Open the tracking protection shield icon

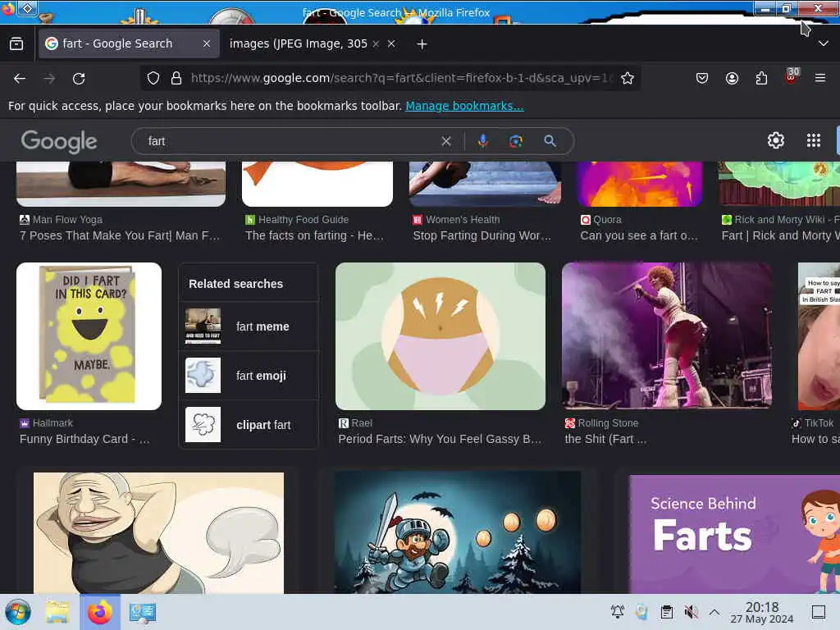(153, 78)
